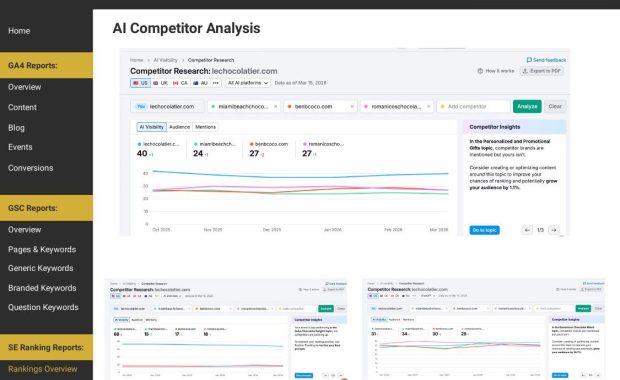This screenshot has height=380, width=620.
Task: Switch to the Audience tab
Action: 180,127
